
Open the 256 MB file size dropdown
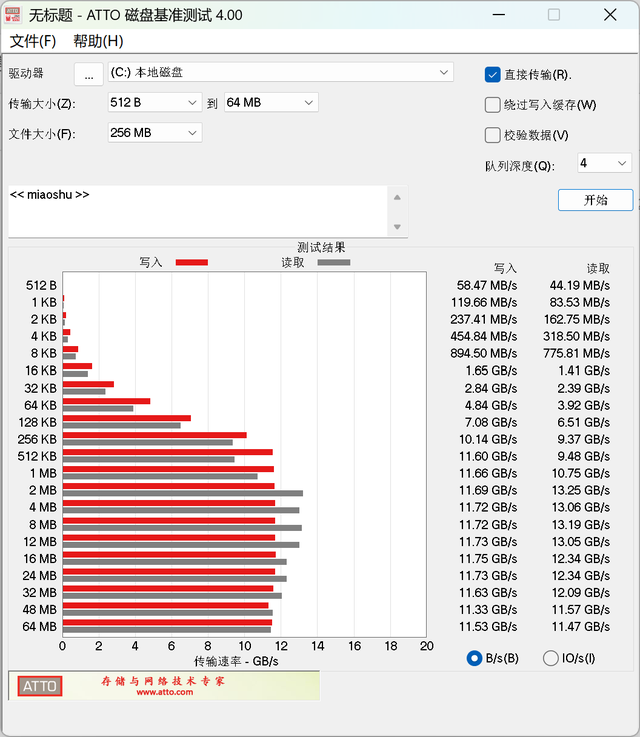[x=155, y=133]
